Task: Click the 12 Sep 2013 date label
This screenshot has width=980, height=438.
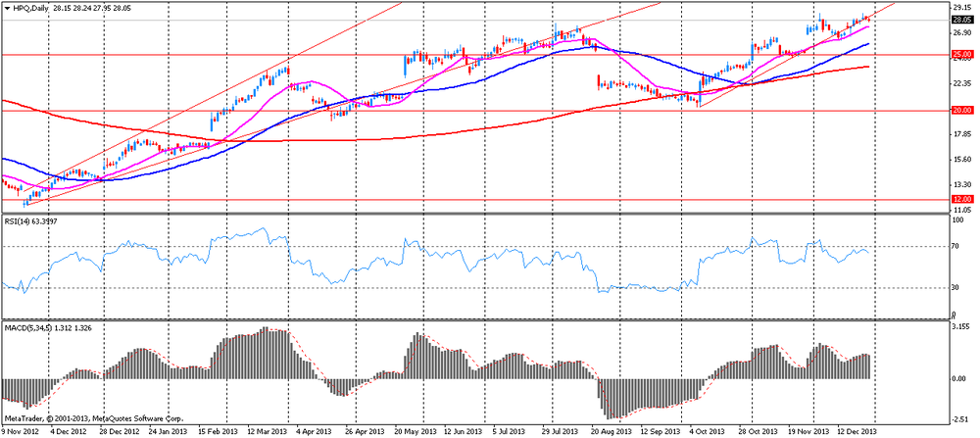Action: click(x=661, y=431)
